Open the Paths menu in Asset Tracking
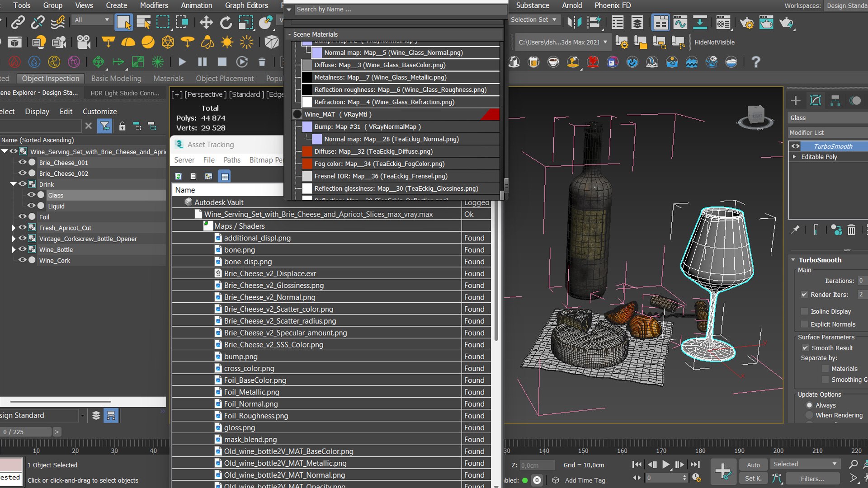The image size is (868, 488). click(x=232, y=160)
